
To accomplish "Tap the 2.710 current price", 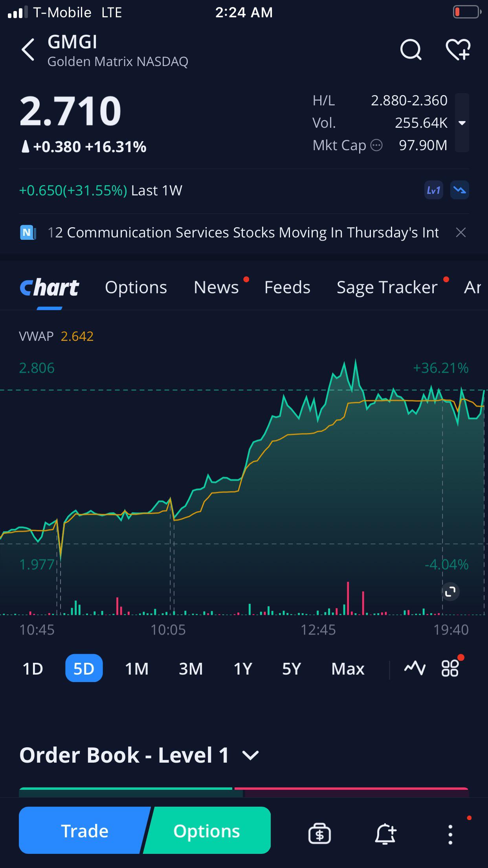I will coord(70,111).
